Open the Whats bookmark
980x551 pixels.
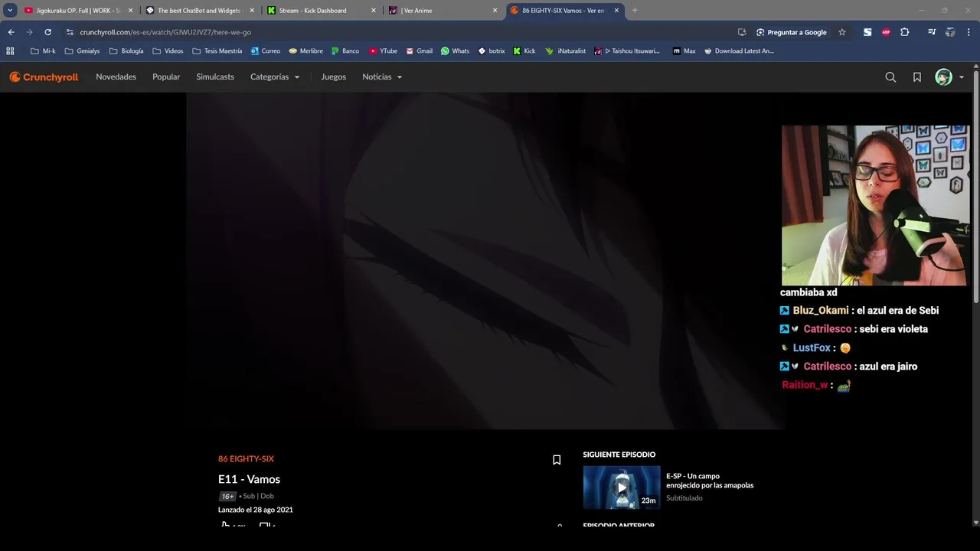pyautogui.click(x=455, y=51)
